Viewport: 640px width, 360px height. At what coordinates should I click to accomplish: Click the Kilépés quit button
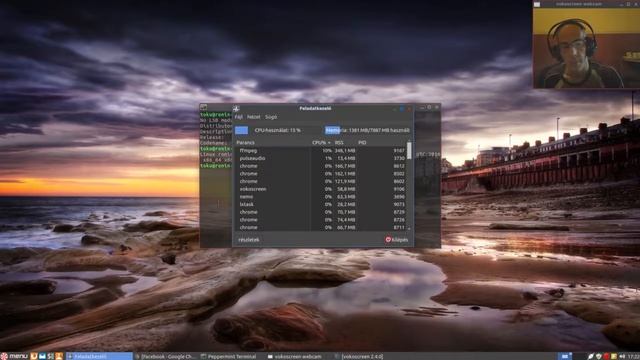(396, 240)
